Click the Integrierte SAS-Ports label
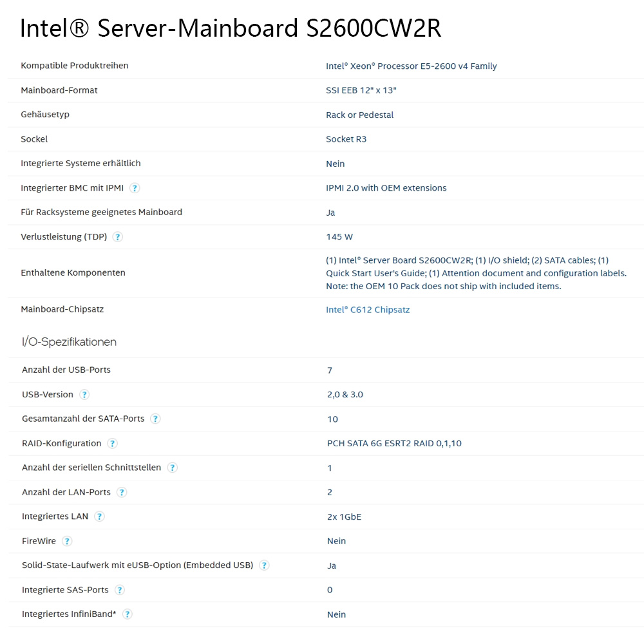The width and height of the screenshot is (644, 644). [x=65, y=590]
